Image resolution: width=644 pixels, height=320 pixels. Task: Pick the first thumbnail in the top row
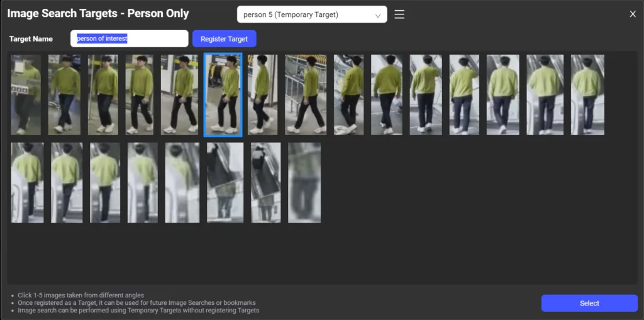[x=26, y=94]
